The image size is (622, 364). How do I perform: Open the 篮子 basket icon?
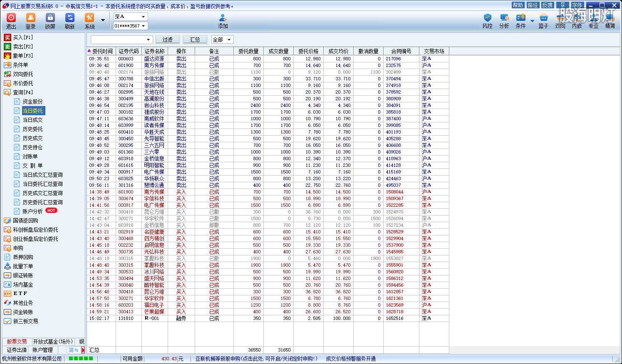543,21
